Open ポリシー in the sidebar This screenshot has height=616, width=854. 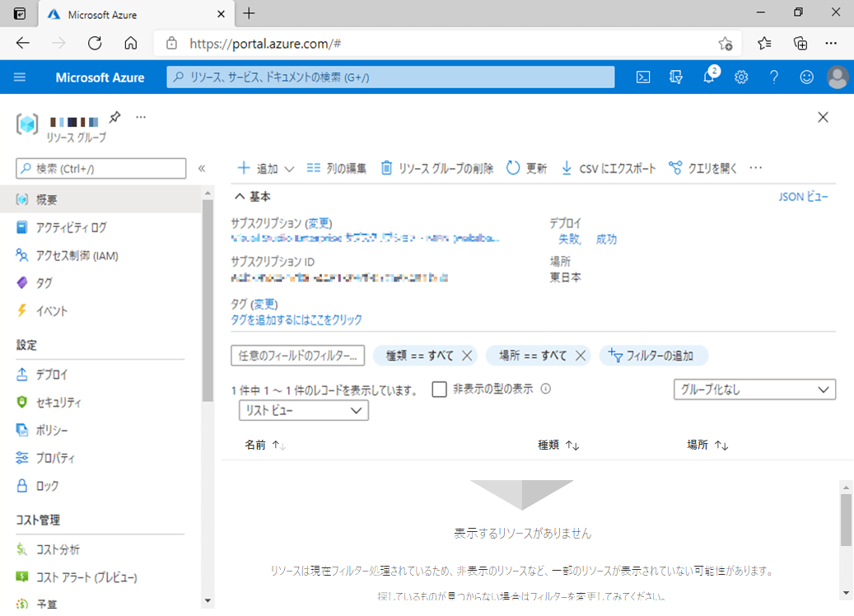tap(100, 430)
